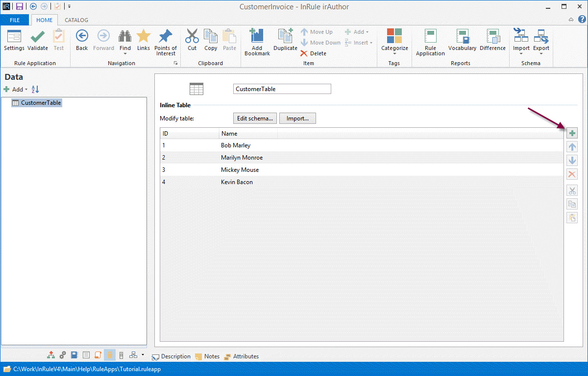Open the Rule Application Settings
Screen dimensions: 588x376
pos(14,40)
